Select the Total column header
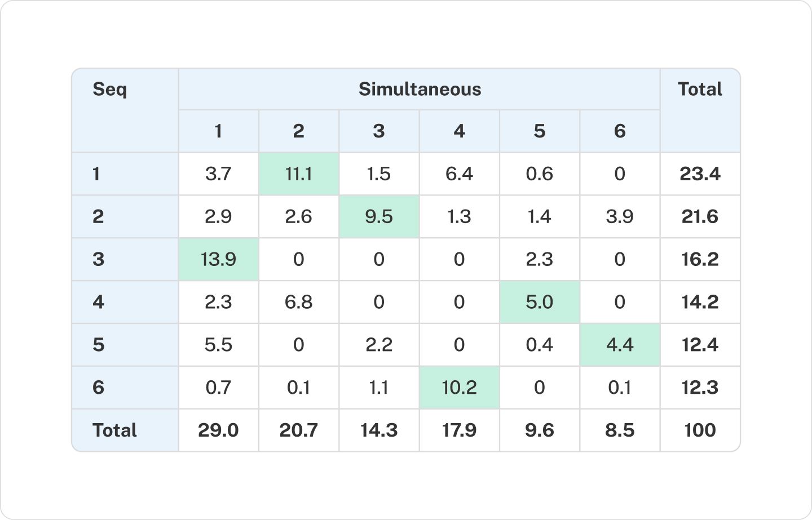Viewport: 812px width, 520px height. coord(699,89)
